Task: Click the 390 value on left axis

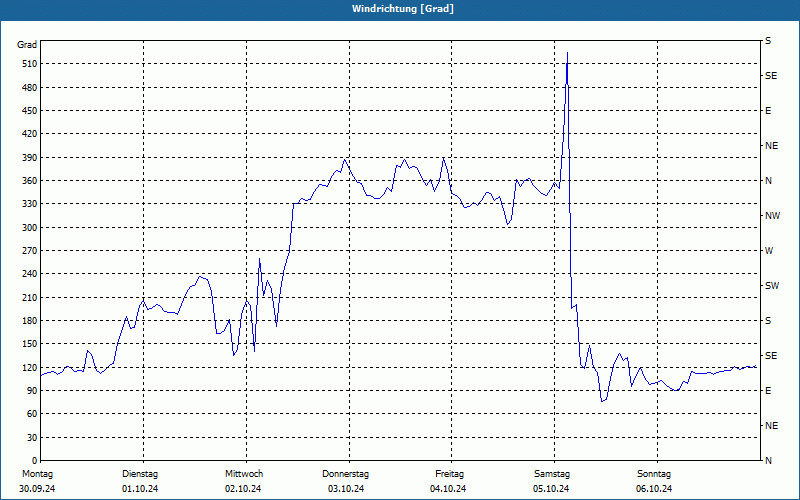Action: tap(29, 157)
